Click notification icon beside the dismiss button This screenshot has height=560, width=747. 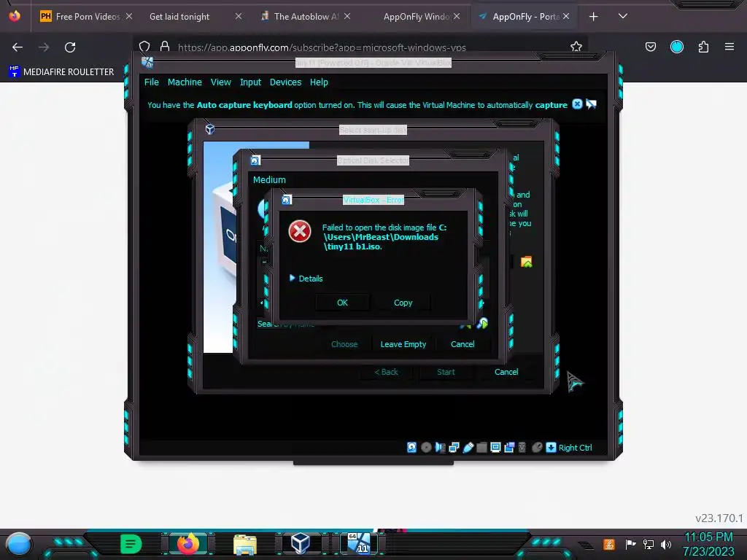[x=591, y=104]
